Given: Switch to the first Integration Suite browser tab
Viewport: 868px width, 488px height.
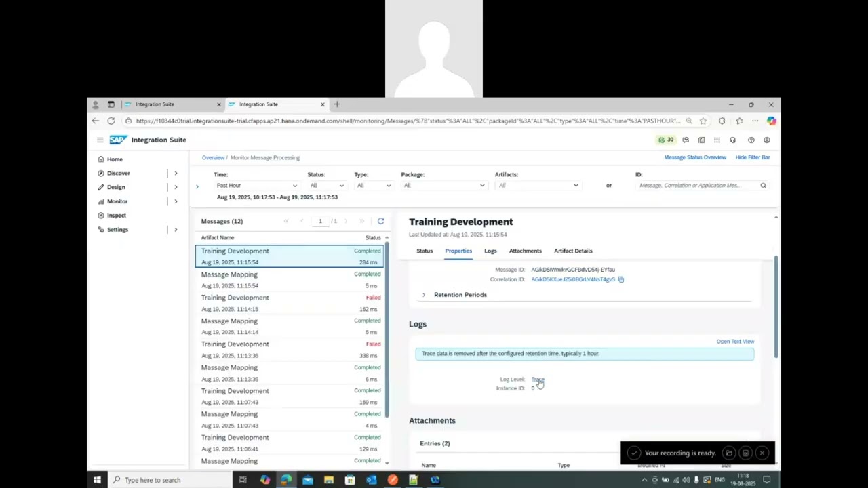Looking at the screenshot, I should 171,104.
